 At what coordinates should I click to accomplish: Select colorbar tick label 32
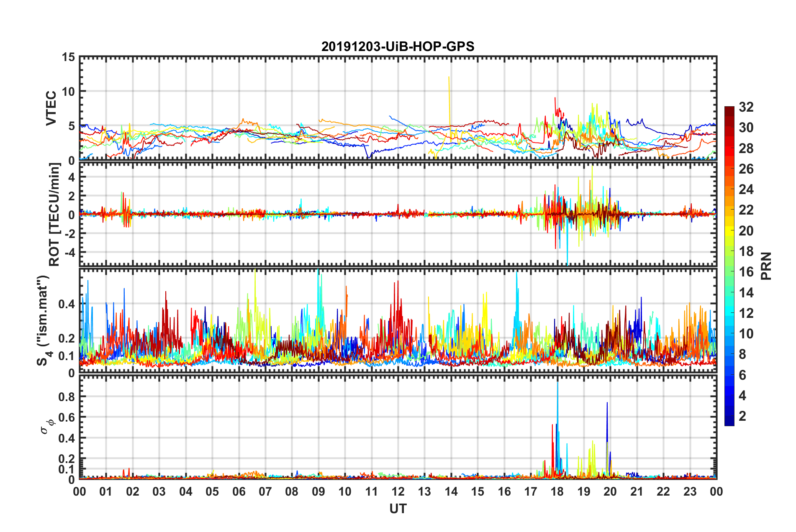click(x=746, y=107)
